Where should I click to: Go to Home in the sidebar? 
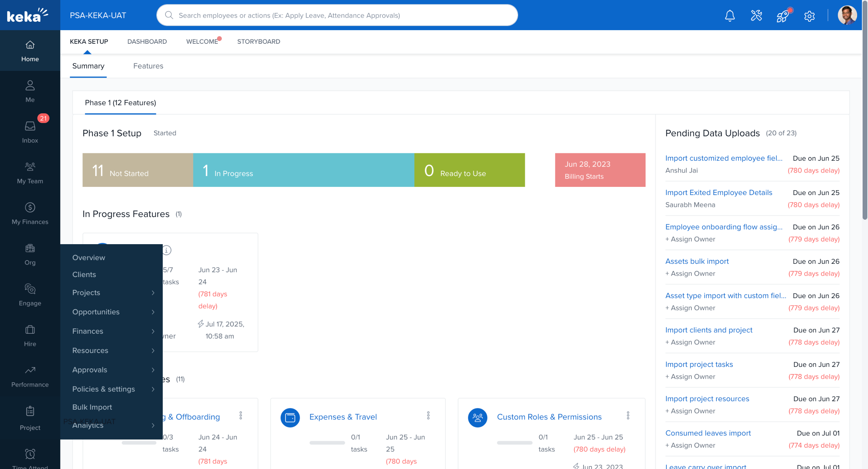30,51
